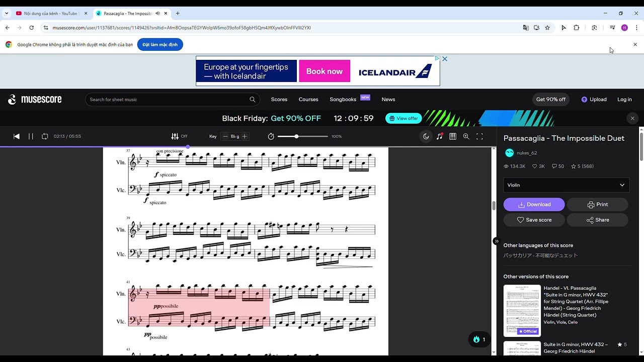Toggle loop playback in the score player
The width and height of the screenshot is (644, 362).
click(45, 136)
